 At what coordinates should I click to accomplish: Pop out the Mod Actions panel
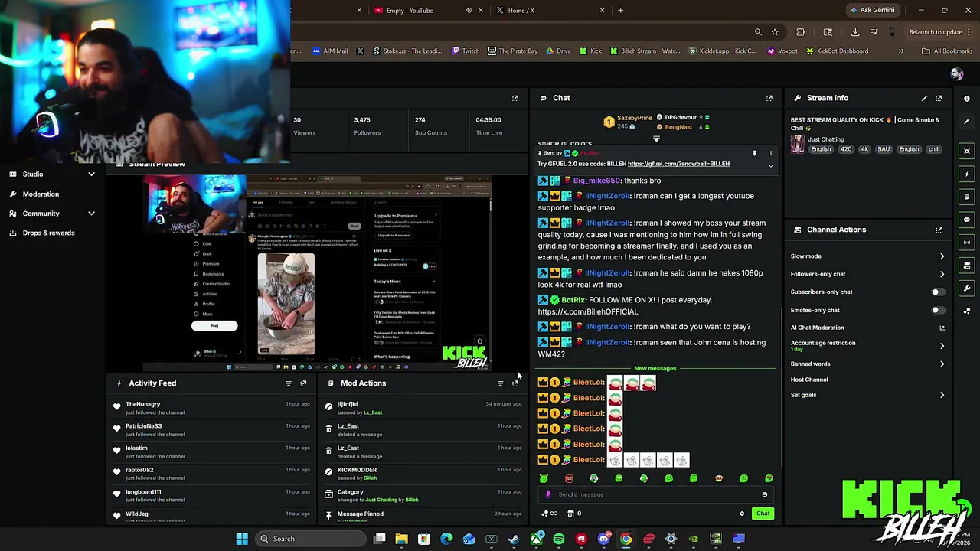click(514, 383)
